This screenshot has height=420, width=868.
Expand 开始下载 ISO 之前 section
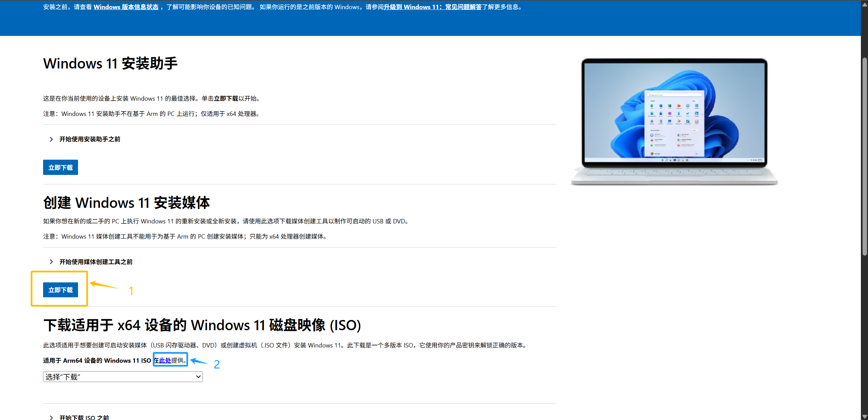point(80,417)
